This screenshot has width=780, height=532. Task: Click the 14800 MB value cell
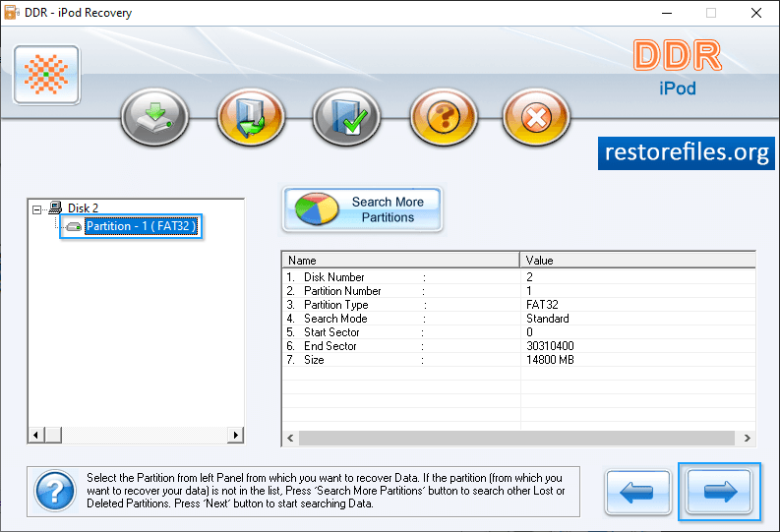(550, 360)
